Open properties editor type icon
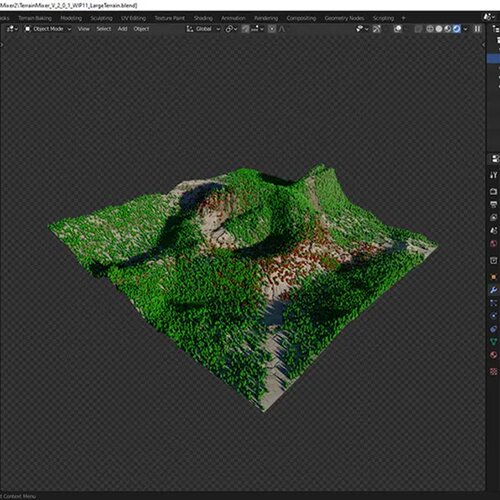This screenshot has height=500, width=500. click(495, 159)
